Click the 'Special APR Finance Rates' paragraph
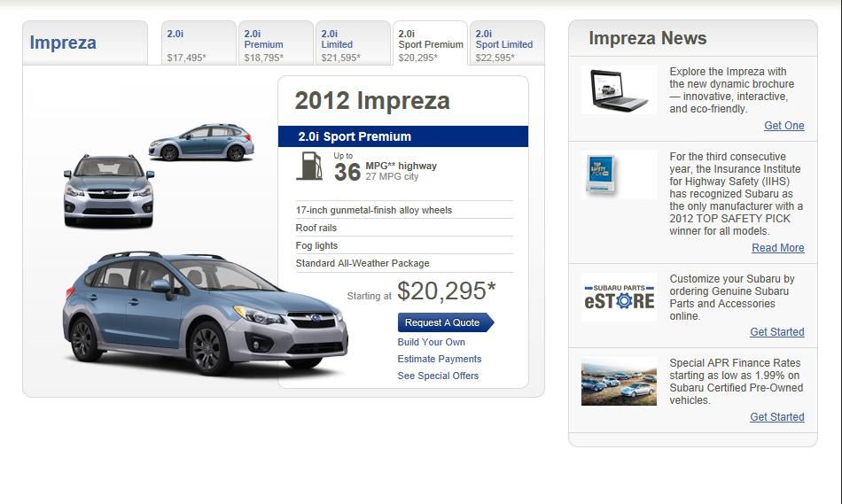 [737, 382]
